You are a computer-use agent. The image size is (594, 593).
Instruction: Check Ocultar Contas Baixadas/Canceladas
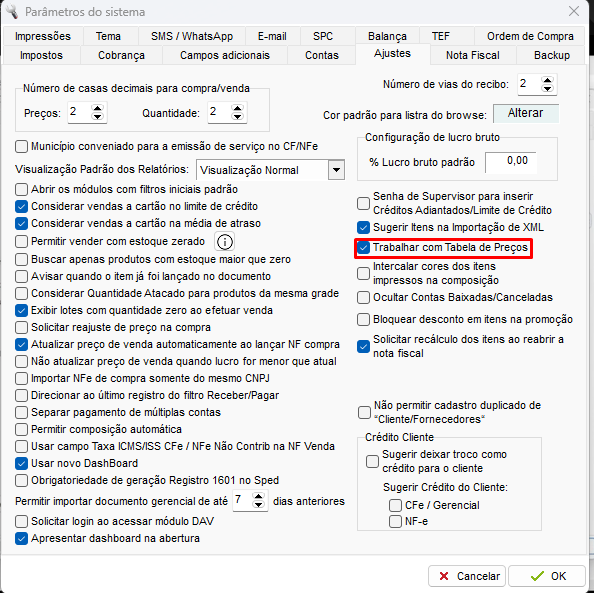(363, 297)
